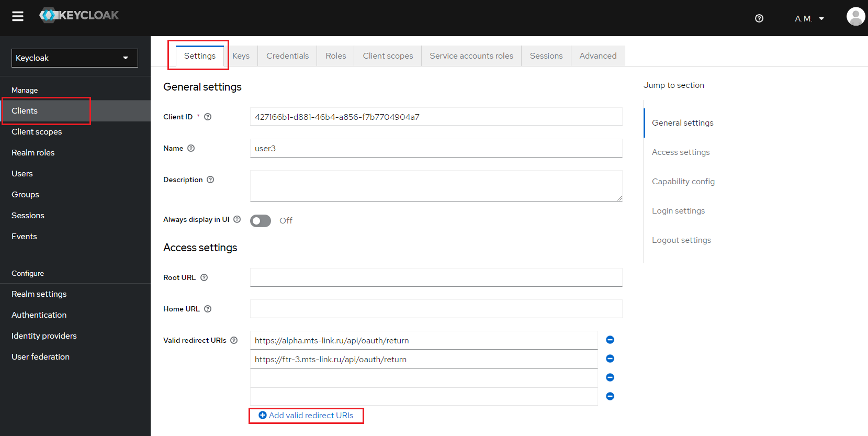
Task: Open Authentication in sidebar
Action: point(75,315)
